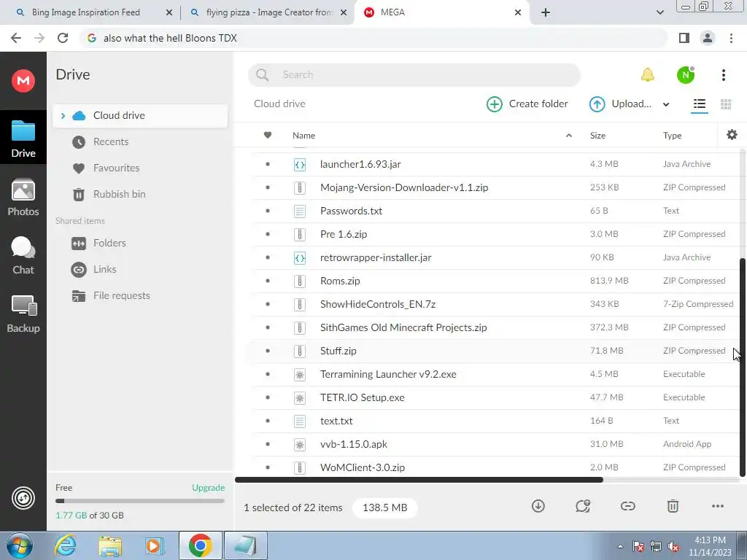747x560 pixels.
Task: Select Mojang-Version-Downloader-v1.1.zip
Action: tap(495, 187)
